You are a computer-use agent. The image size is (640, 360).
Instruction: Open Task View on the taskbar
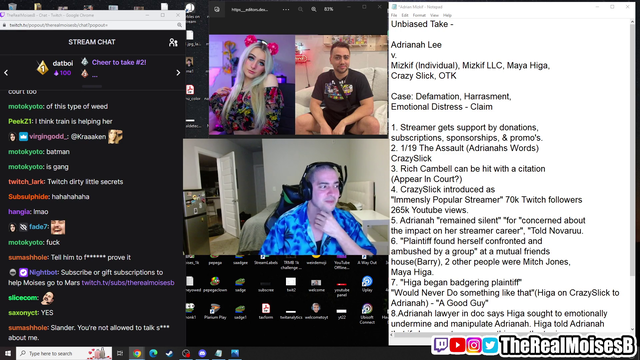point(120,353)
